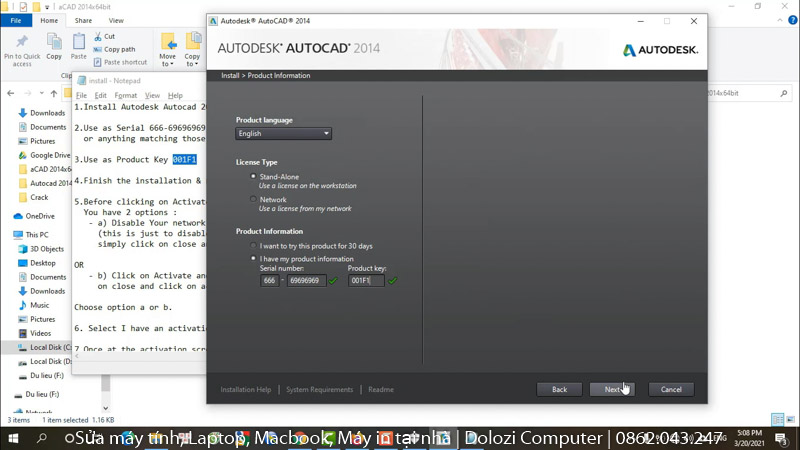Click the Cut scissors icon
This screenshot has height=450, width=800.
97,36
